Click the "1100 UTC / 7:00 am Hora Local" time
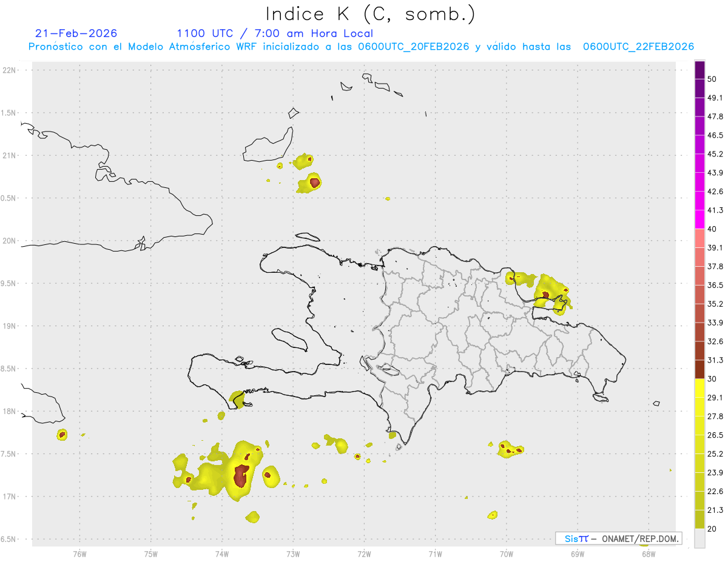The image size is (728, 562). click(275, 33)
